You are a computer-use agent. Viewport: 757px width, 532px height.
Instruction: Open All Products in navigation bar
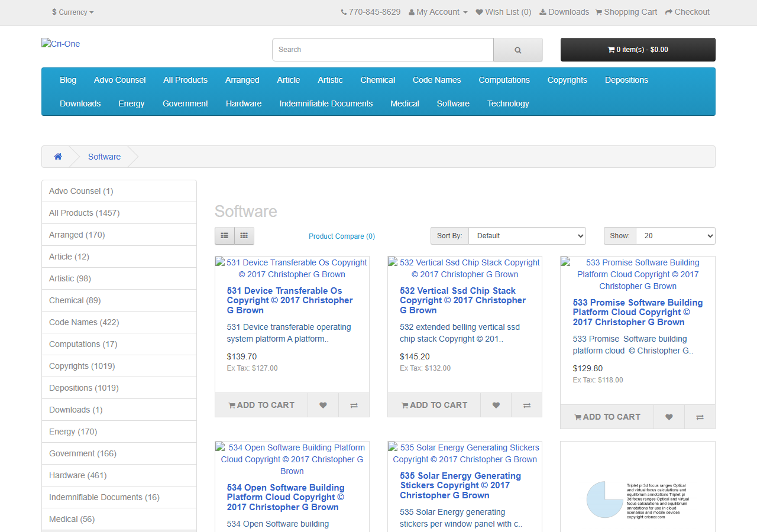186,80
